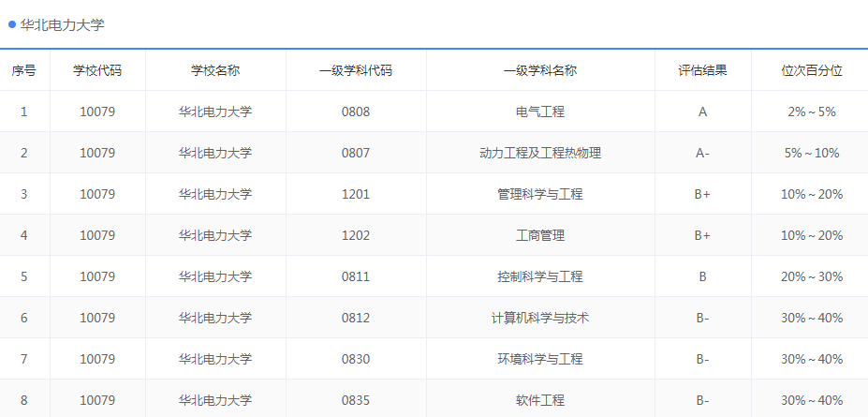Click the 10%～20% percentile for 管理科学与工程
This screenshot has width=868, height=417.
pyautogui.click(x=812, y=194)
